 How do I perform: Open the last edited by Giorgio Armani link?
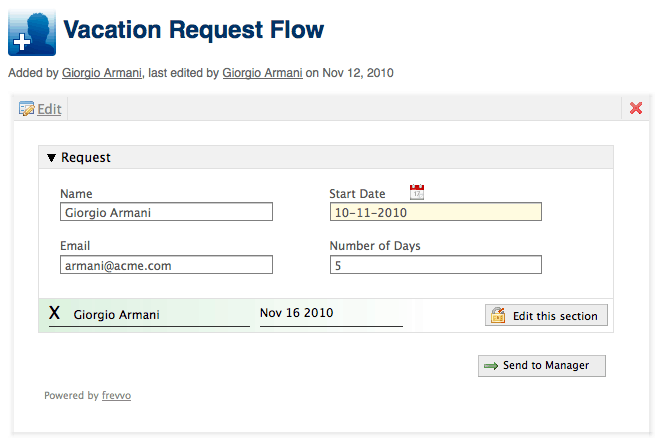click(x=262, y=73)
